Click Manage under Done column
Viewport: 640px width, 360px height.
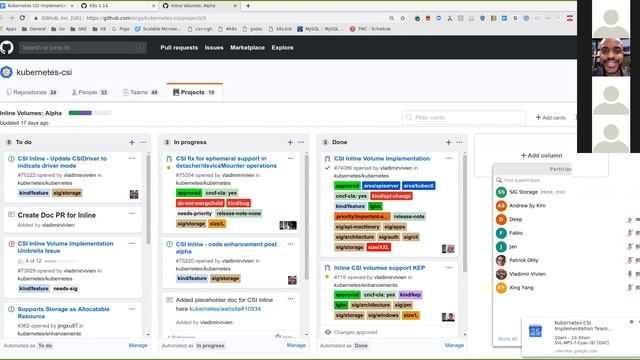click(x=454, y=345)
